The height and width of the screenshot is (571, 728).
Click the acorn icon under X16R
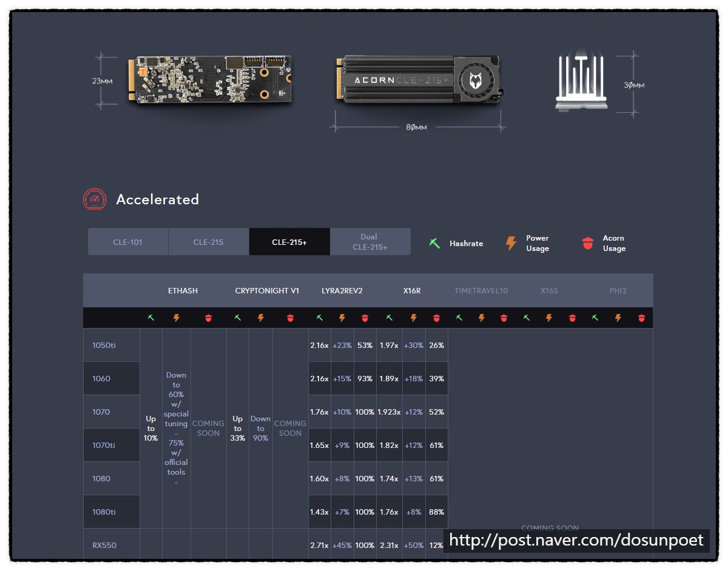coord(437,318)
